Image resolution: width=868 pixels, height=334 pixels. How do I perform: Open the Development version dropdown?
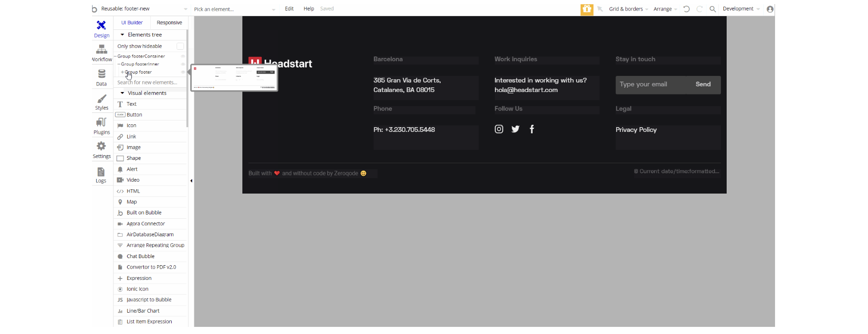tap(741, 9)
